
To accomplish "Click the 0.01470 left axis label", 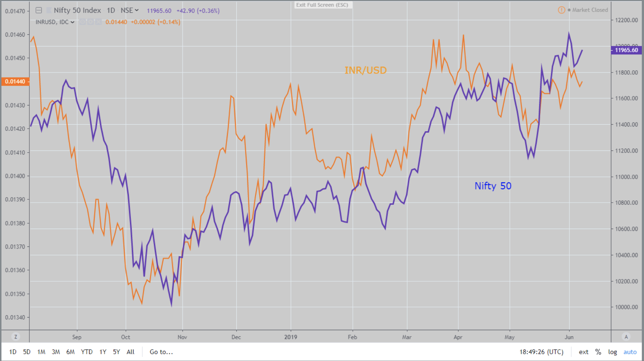I will pyautogui.click(x=15, y=11).
